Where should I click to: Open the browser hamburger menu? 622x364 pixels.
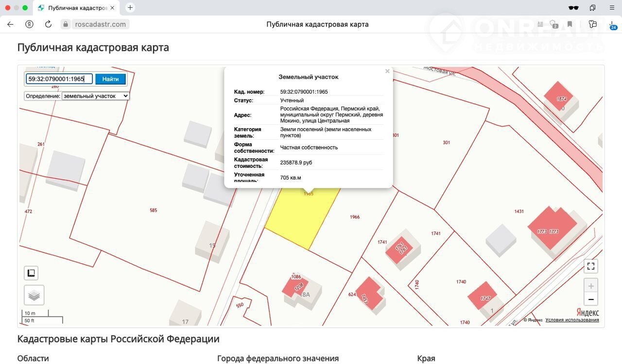point(612,8)
